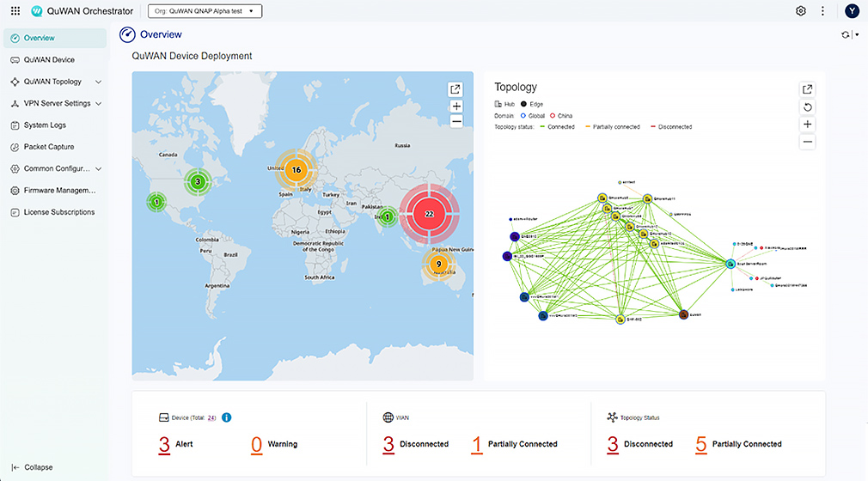Click the device total info icon
The height and width of the screenshot is (481, 868).
pos(227,417)
